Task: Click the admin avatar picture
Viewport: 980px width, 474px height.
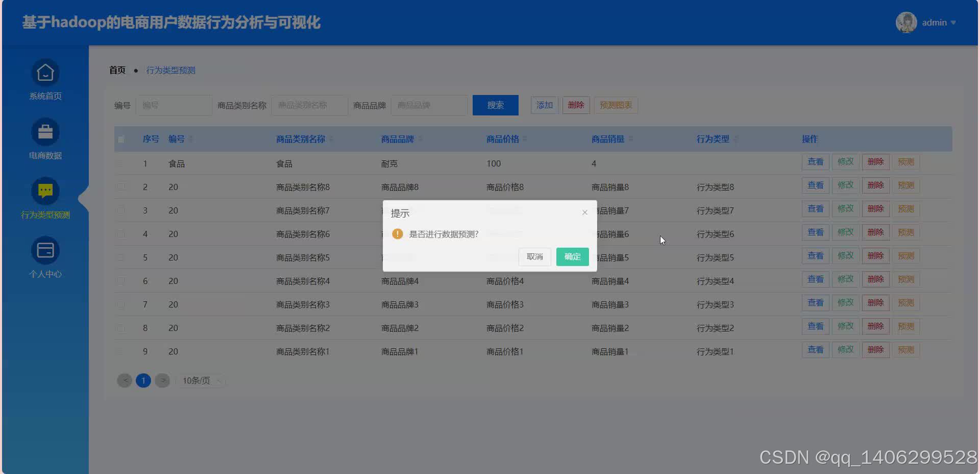Action: pyautogui.click(x=906, y=22)
